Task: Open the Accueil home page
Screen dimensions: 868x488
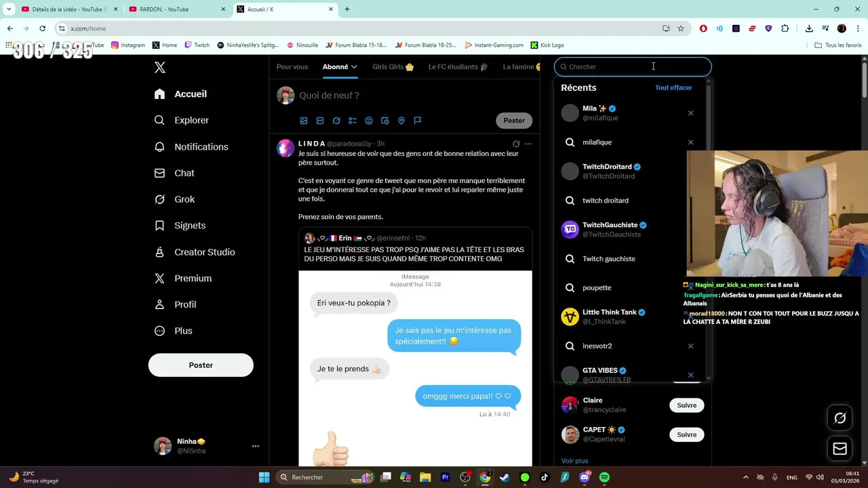Action: [x=180, y=94]
